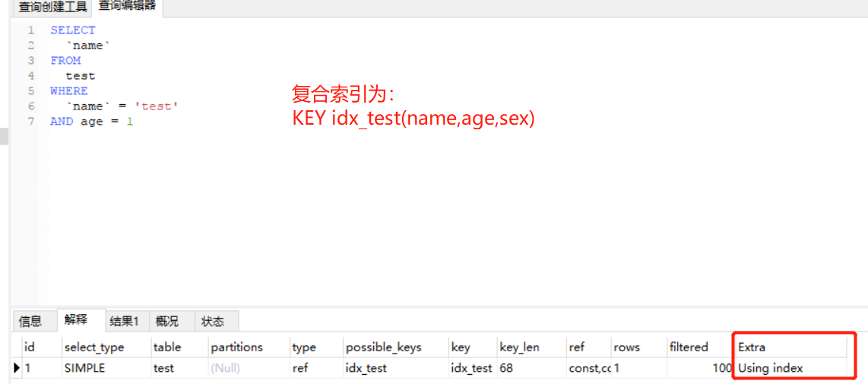Viewport: 868px width, 384px height.
Task: Click the key_len column header
Action: coord(519,347)
